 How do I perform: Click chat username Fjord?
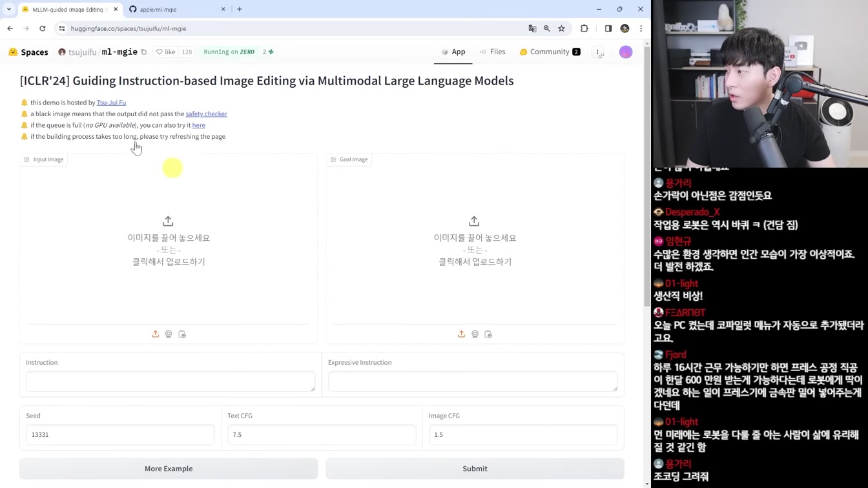coord(676,354)
